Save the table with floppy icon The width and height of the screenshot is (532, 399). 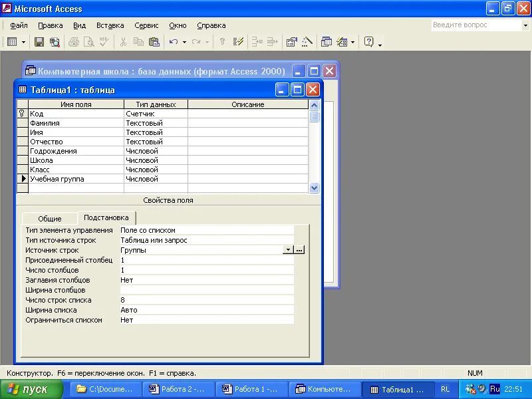[39, 42]
